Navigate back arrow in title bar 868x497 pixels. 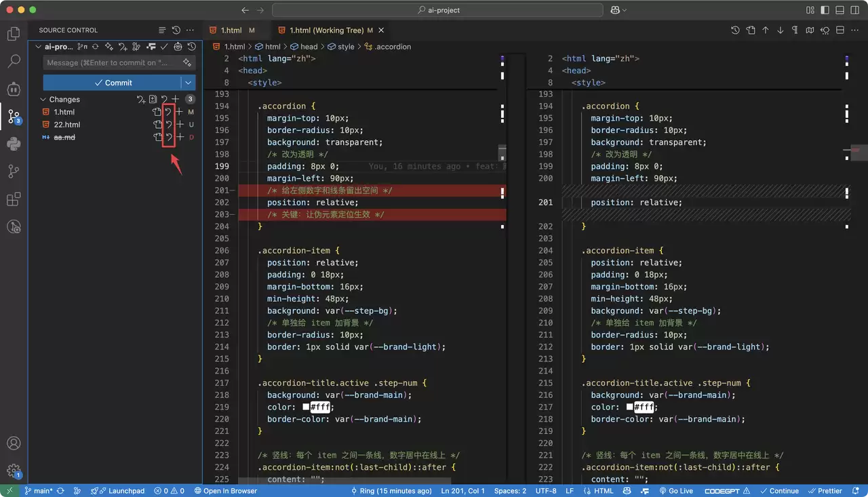(x=245, y=10)
